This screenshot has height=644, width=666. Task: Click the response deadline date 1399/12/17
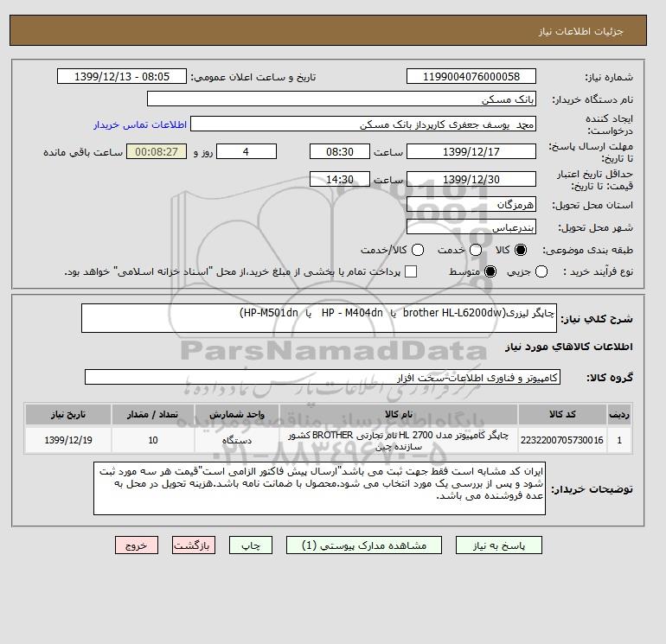pos(471,151)
